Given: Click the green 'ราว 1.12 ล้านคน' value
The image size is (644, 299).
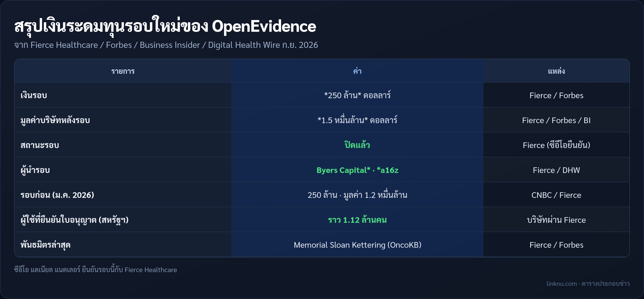Looking at the screenshot, I should click(x=357, y=220).
